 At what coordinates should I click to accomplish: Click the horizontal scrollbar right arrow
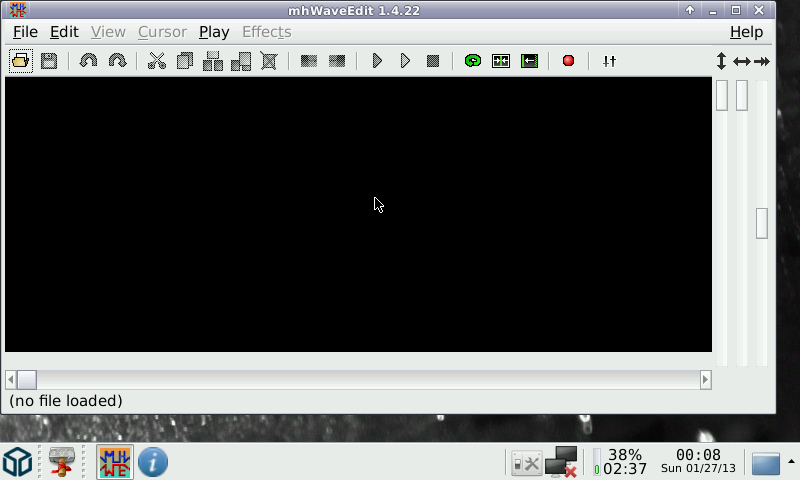pyautogui.click(x=705, y=380)
